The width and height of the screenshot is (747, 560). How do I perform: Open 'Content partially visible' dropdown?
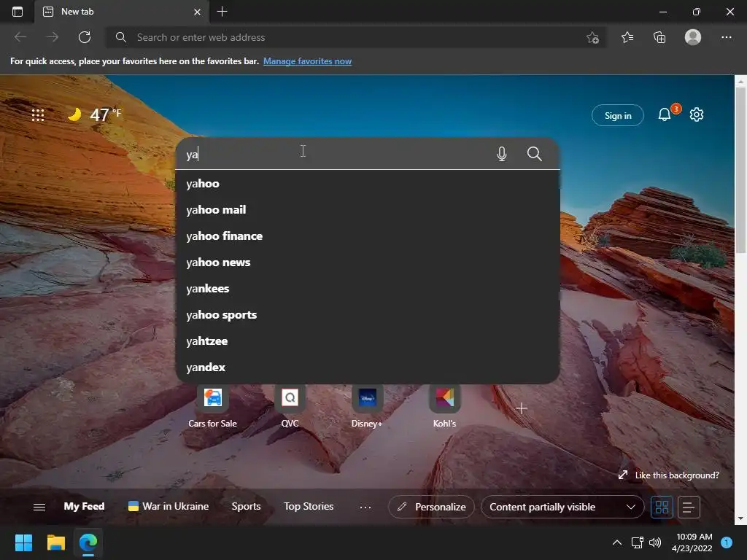tap(562, 507)
